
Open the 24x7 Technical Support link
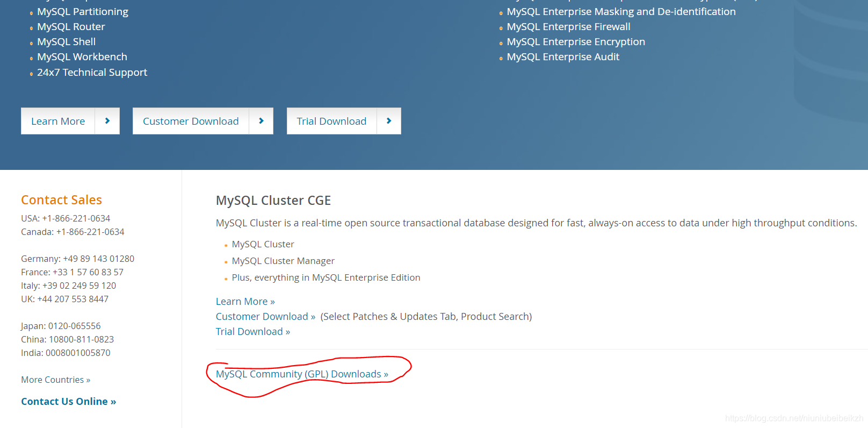click(92, 72)
